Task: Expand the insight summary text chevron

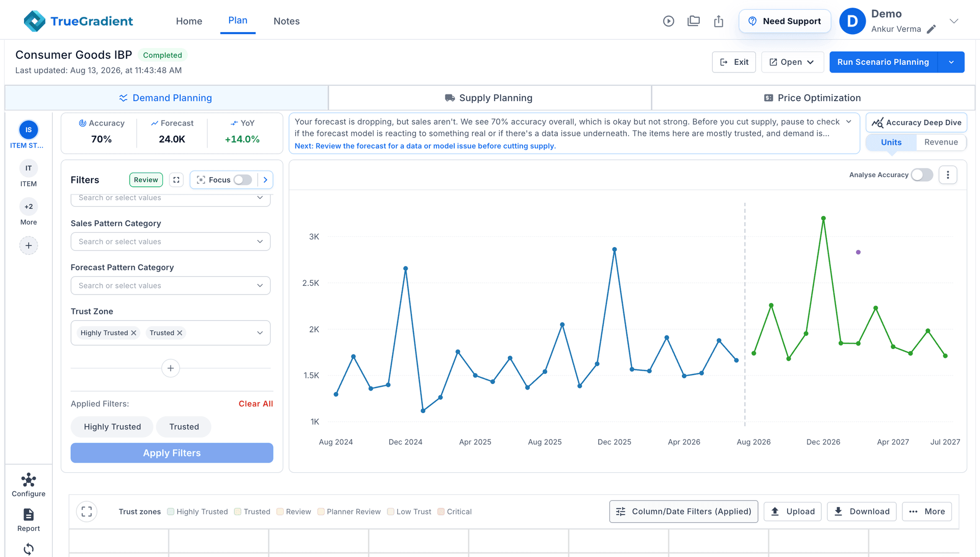Action: point(849,122)
